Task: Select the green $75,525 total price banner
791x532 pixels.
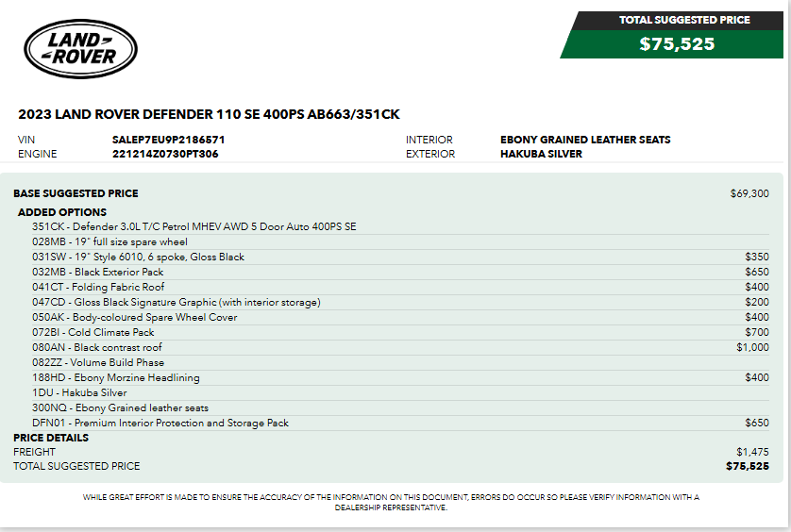Action: 672,44
